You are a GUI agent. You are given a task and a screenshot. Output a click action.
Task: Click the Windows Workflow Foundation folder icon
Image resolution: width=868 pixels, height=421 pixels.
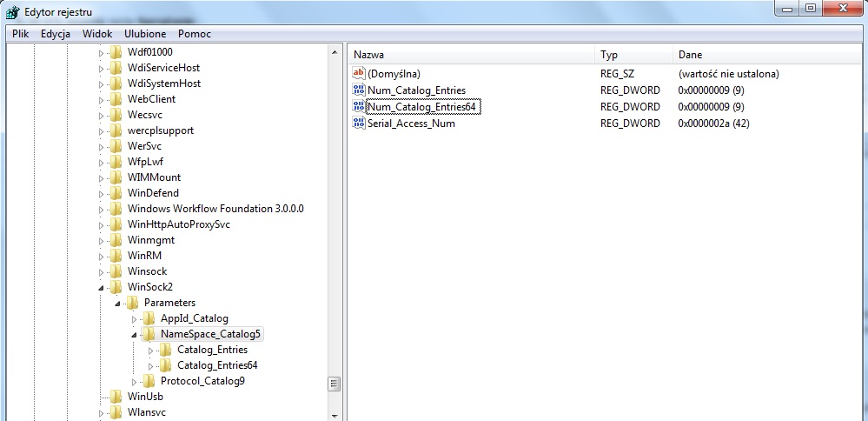(x=116, y=209)
